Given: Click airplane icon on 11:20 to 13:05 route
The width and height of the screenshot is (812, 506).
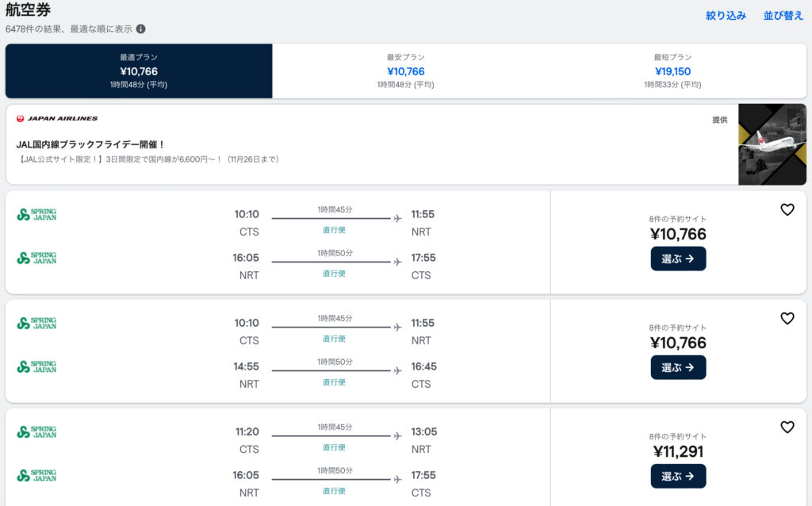Looking at the screenshot, I should click(397, 435).
